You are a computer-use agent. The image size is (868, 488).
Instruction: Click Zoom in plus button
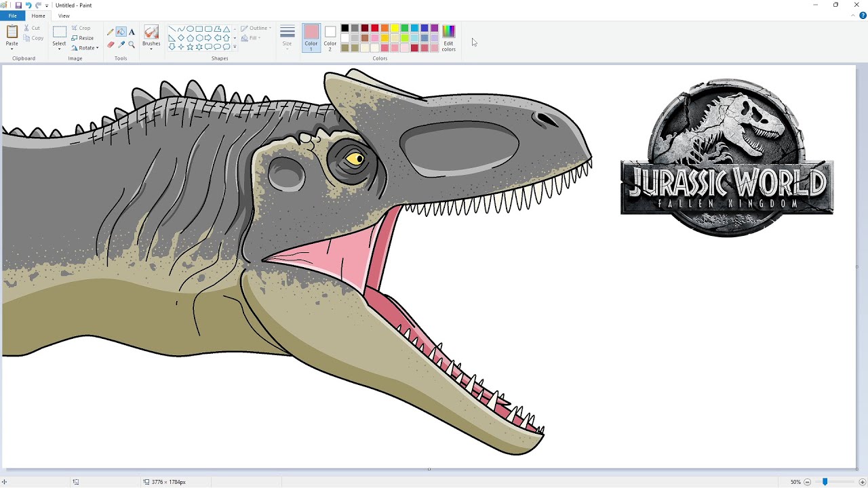point(863,482)
